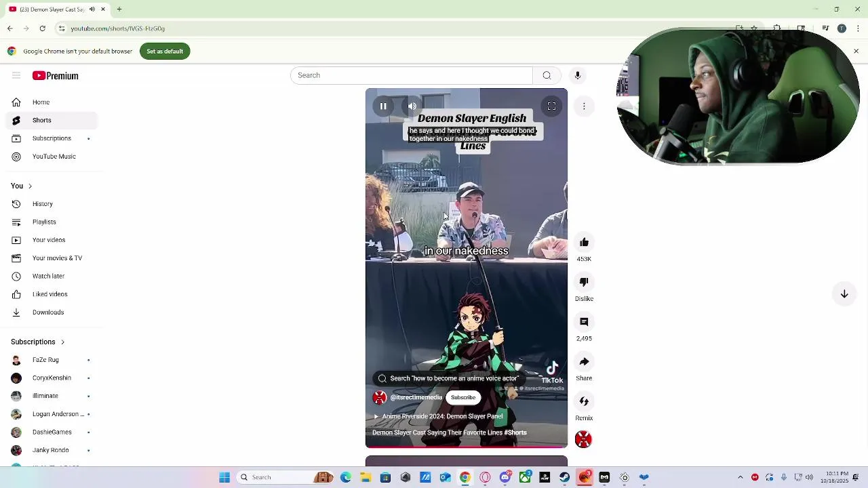Open the sound source channel thumbnail
Viewport: 868px width, 488px height.
tap(583, 439)
